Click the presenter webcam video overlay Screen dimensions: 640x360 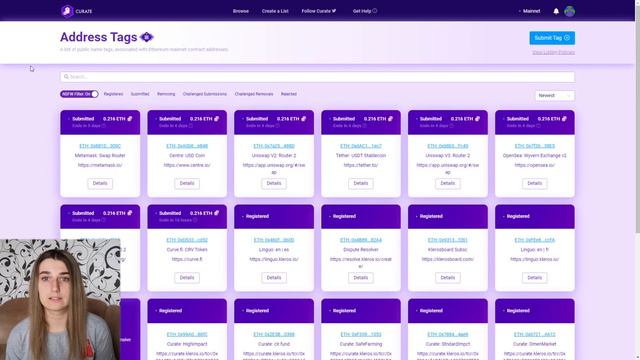[x=60, y=300]
